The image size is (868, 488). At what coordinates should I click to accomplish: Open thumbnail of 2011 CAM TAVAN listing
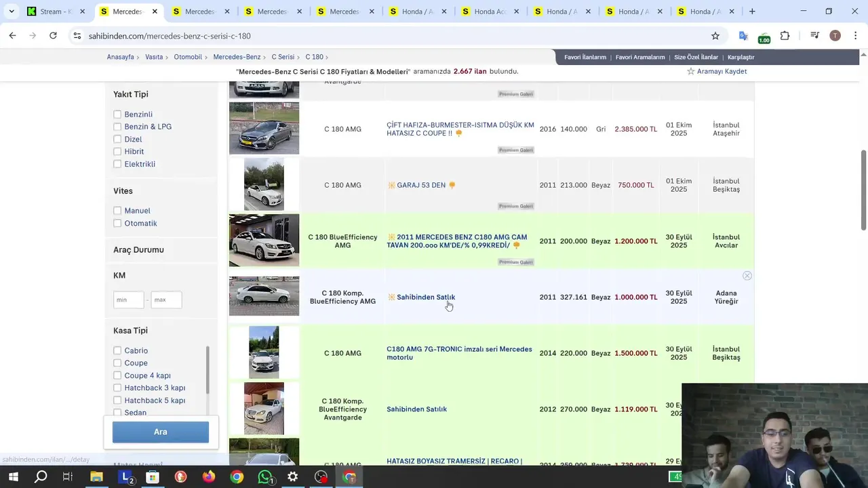264,240
